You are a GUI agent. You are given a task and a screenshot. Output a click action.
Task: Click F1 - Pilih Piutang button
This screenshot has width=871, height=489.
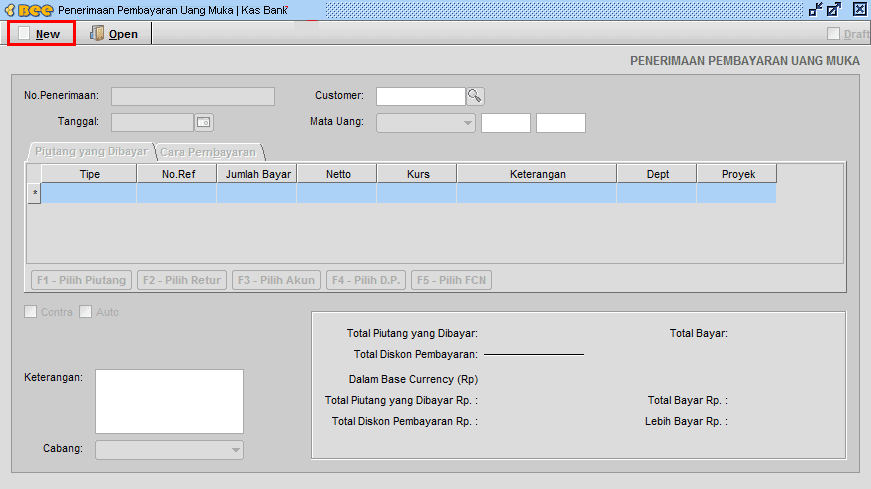(82, 280)
